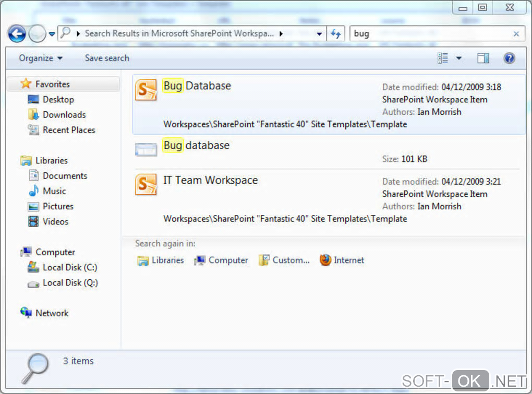
Task: Open the Documents library
Action: (x=65, y=176)
